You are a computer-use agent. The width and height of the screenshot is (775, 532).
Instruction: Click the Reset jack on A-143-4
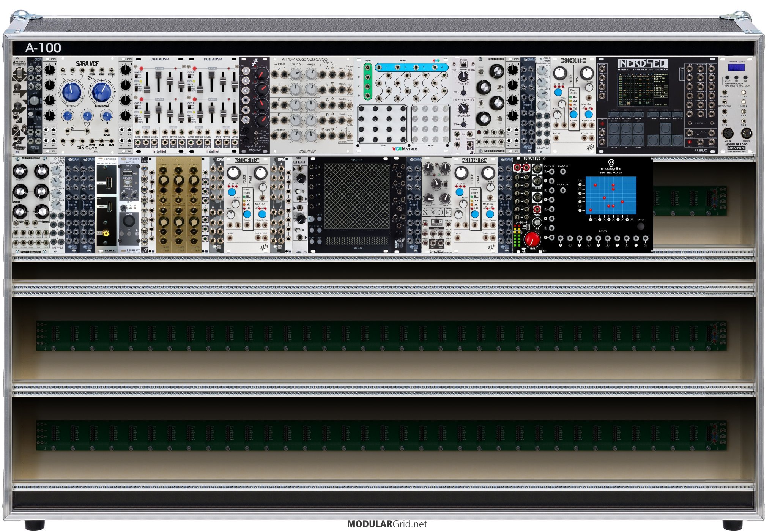(x=343, y=120)
